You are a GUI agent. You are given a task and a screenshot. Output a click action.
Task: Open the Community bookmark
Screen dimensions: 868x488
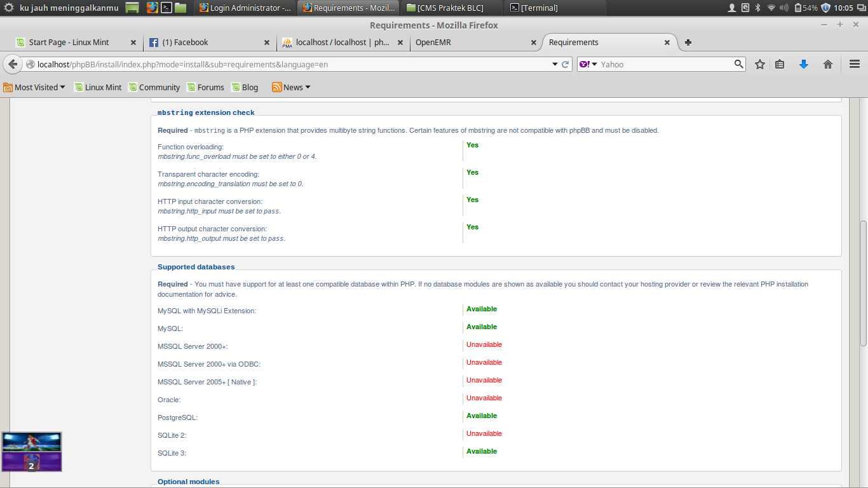[x=154, y=87]
